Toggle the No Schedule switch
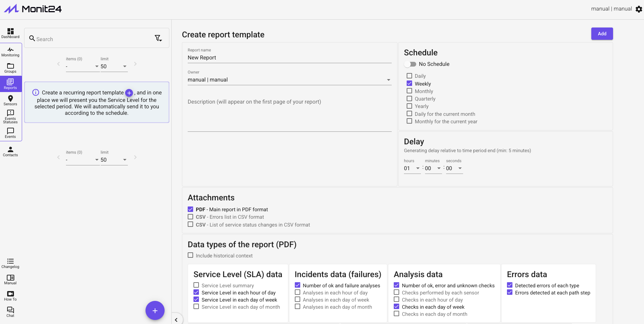 pos(410,64)
